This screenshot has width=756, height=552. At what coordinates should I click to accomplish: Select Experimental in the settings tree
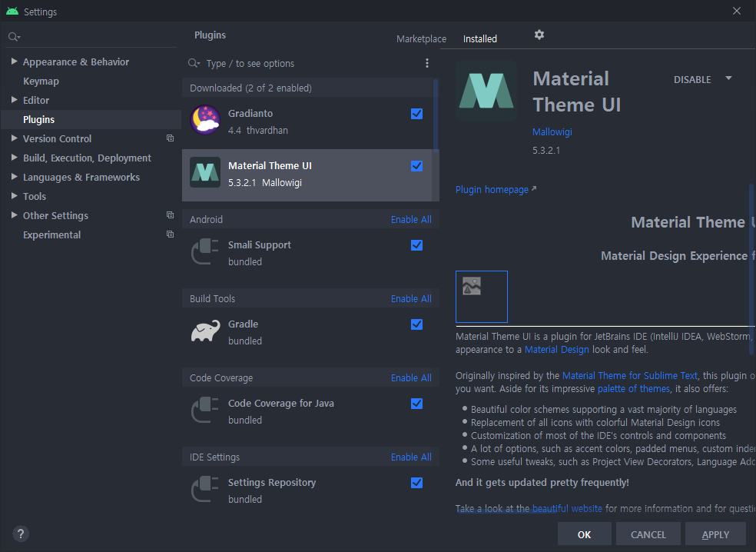pyautogui.click(x=51, y=234)
